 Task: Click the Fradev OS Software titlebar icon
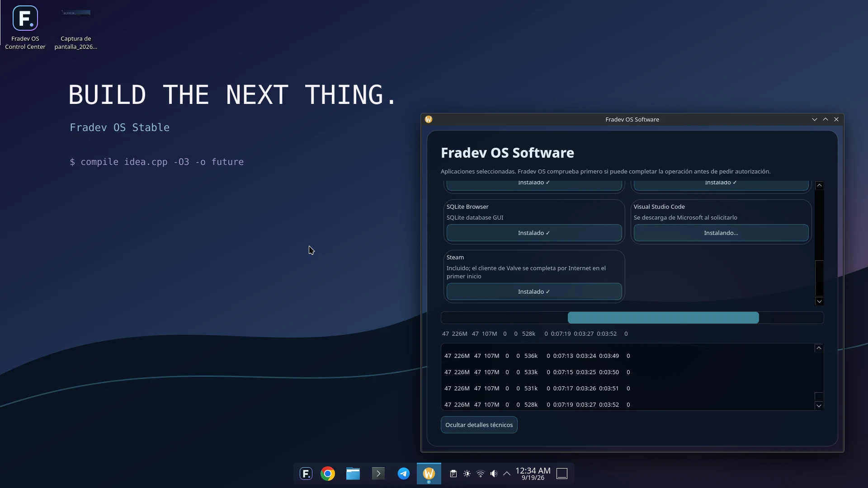tap(429, 119)
